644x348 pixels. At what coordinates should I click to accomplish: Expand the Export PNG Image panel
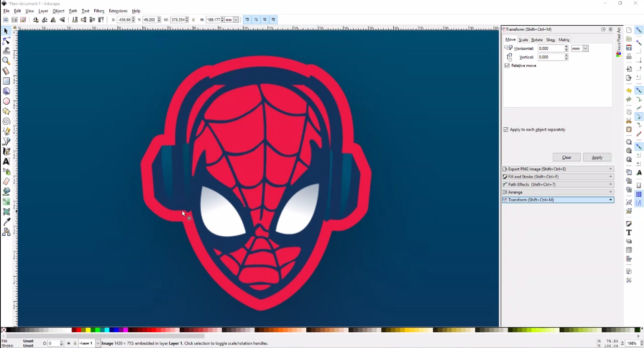558,169
